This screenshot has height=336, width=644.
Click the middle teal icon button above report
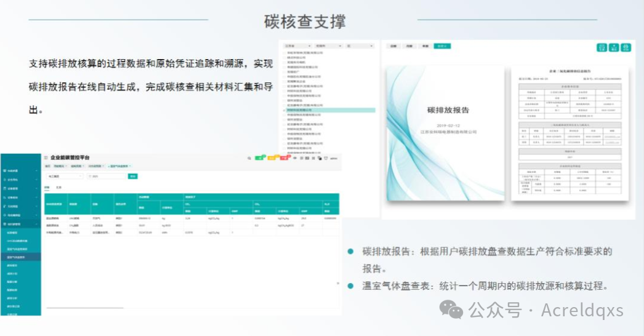pos(614,47)
